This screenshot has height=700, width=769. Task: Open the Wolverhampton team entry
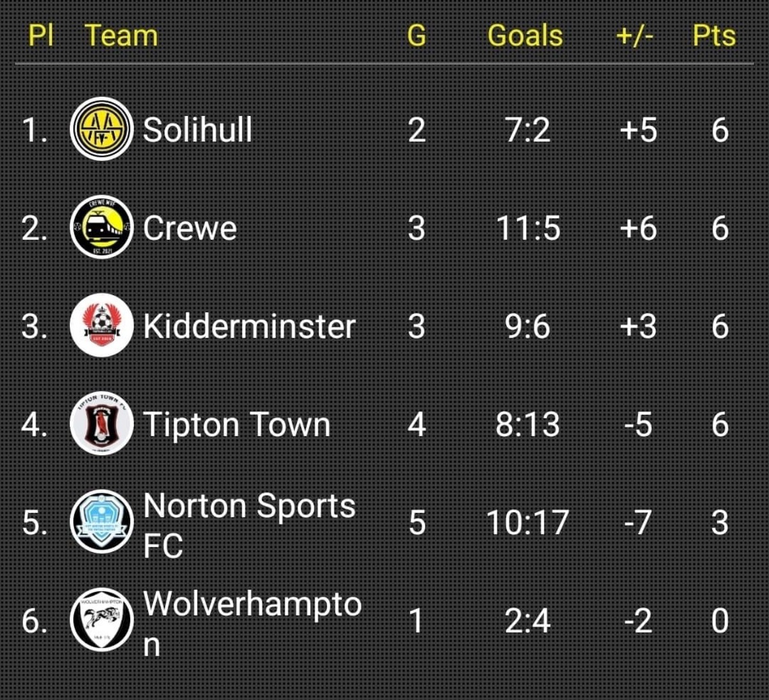tap(252, 623)
